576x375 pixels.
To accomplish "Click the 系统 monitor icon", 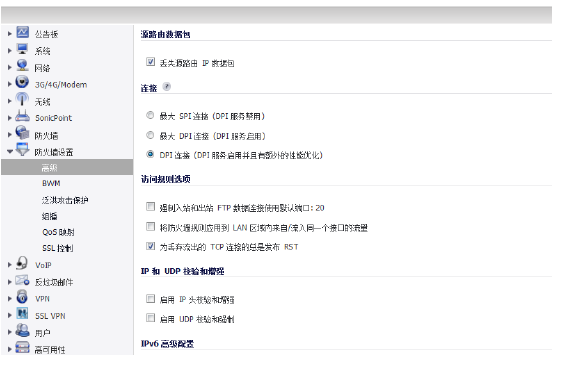I will click(22, 49).
